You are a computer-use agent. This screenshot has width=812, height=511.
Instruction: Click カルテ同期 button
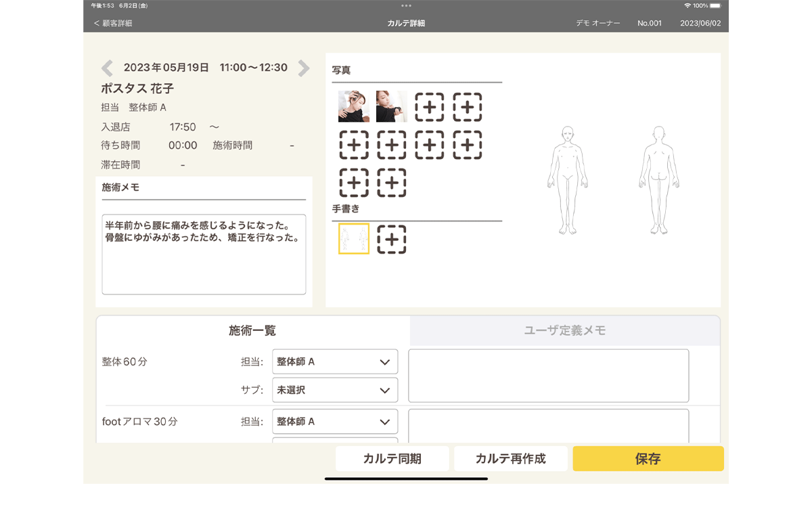pyautogui.click(x=392, y=459)
